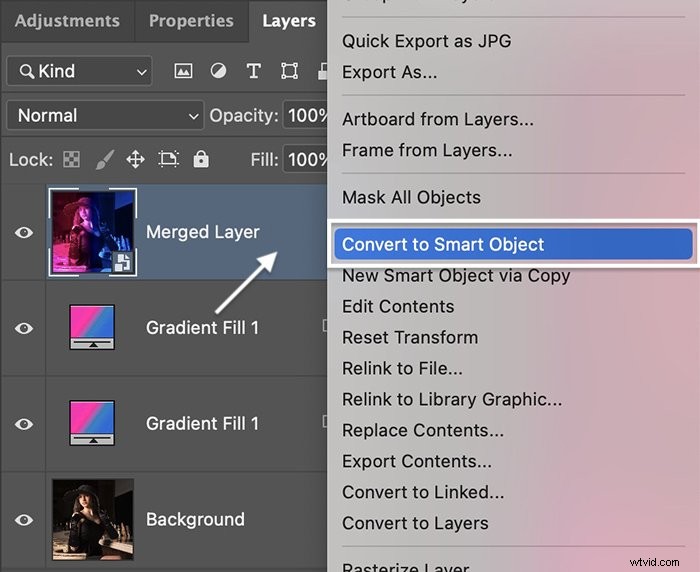Image resolution: width=700 pixels, height=572 pixels.
Task: Select the Background layer name
Action: [195, 519]
